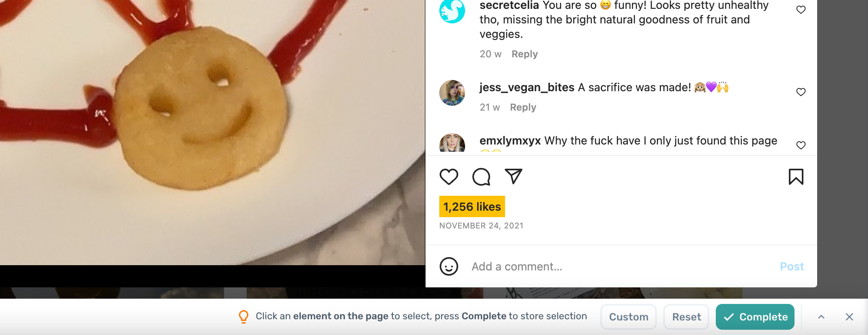Screen dimensions: 868x335
Task: Share post using paper plane icon
Action: 514,176
